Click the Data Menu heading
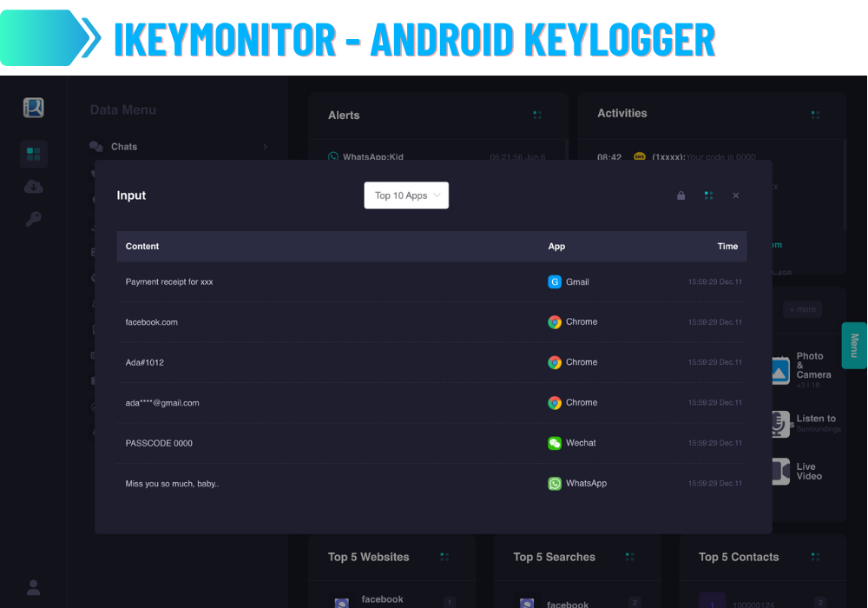 (123, 109)
